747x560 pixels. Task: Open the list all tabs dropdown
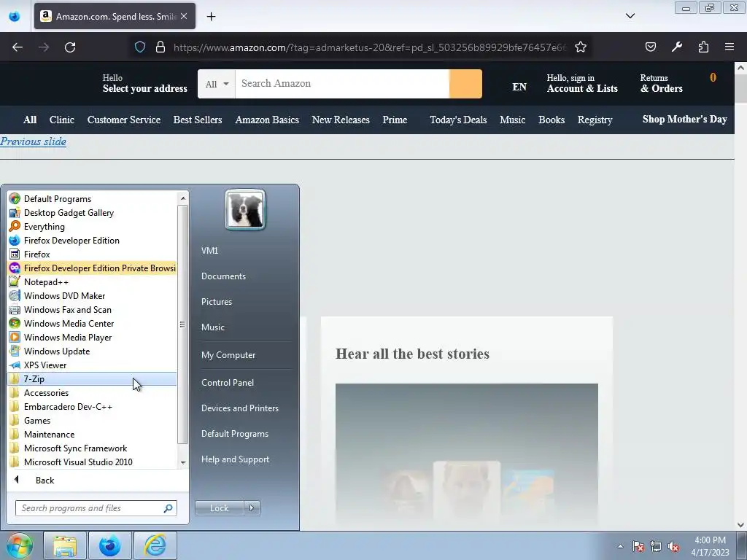tap(630, 16)
